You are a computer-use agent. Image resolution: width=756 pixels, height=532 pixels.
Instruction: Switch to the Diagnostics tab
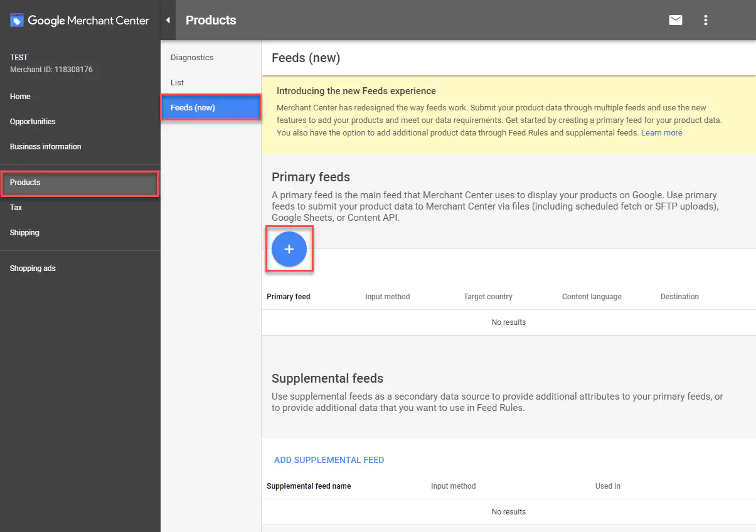(192, 58)
